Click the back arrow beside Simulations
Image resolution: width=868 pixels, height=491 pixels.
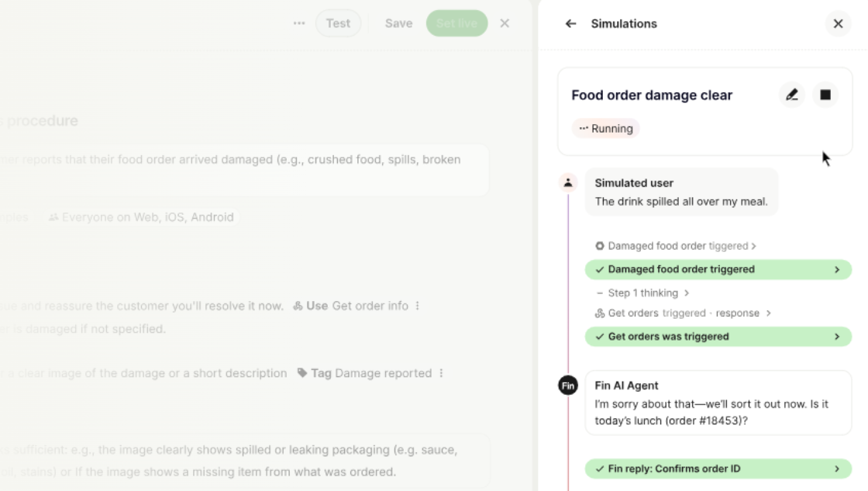click(570, 24)
